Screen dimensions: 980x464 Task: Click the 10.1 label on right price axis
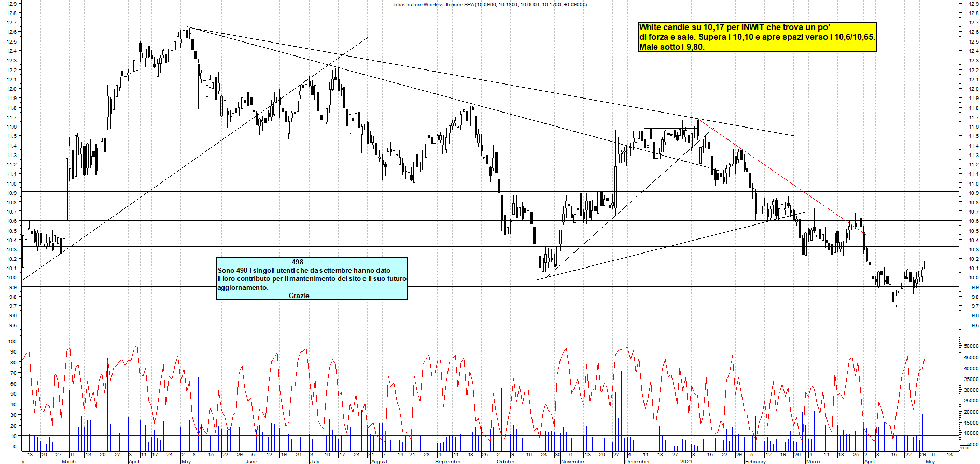coord(973,269)
